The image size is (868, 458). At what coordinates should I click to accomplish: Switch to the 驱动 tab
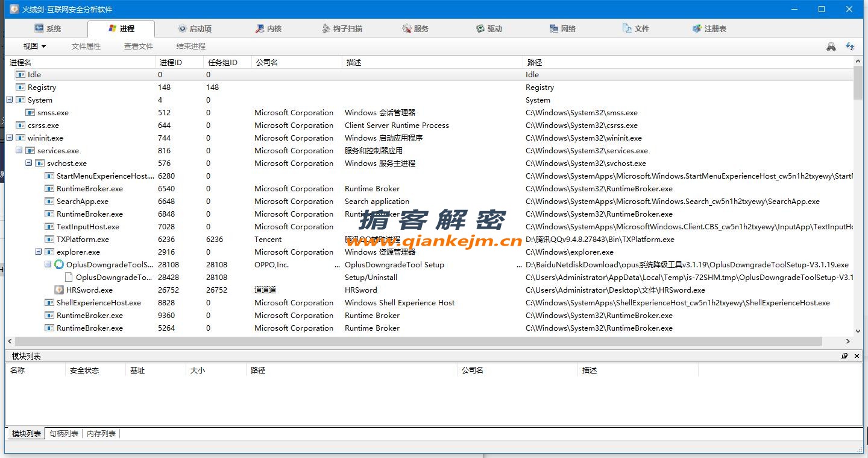489,28
